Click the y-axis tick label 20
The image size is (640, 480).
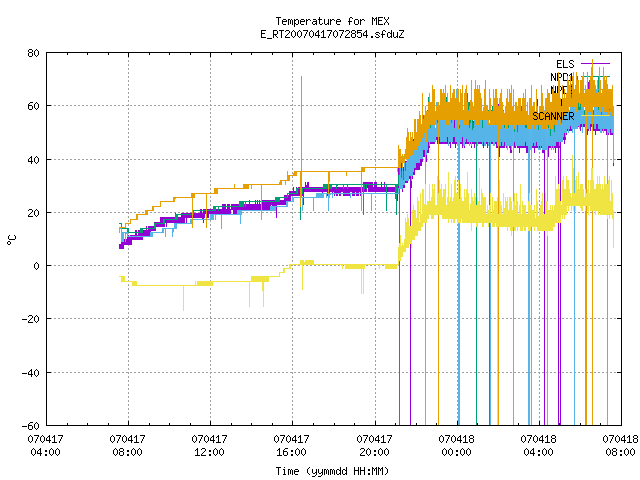point(33,213)
